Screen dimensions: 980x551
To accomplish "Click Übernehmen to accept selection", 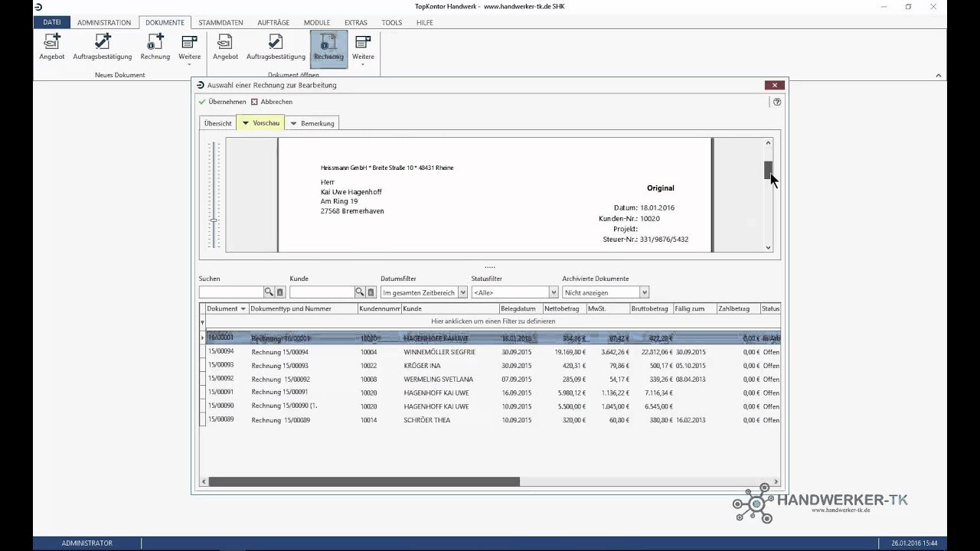I will point(223,102).
